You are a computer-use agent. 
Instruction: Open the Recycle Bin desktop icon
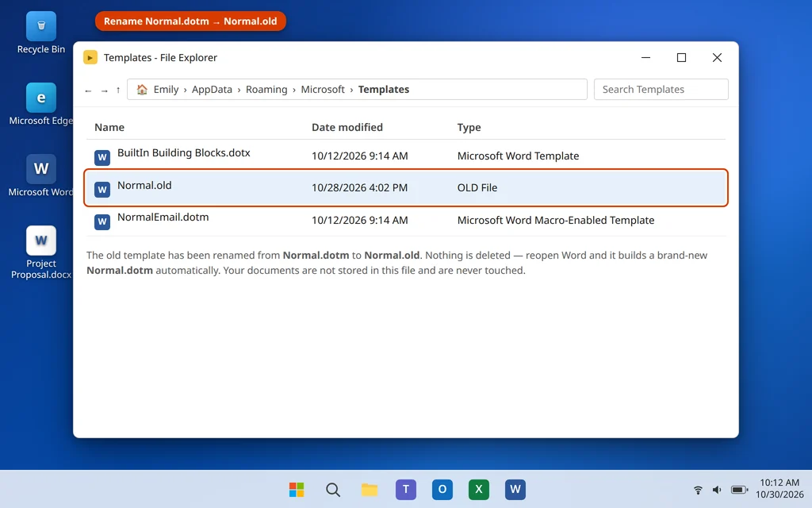[41, 33]
